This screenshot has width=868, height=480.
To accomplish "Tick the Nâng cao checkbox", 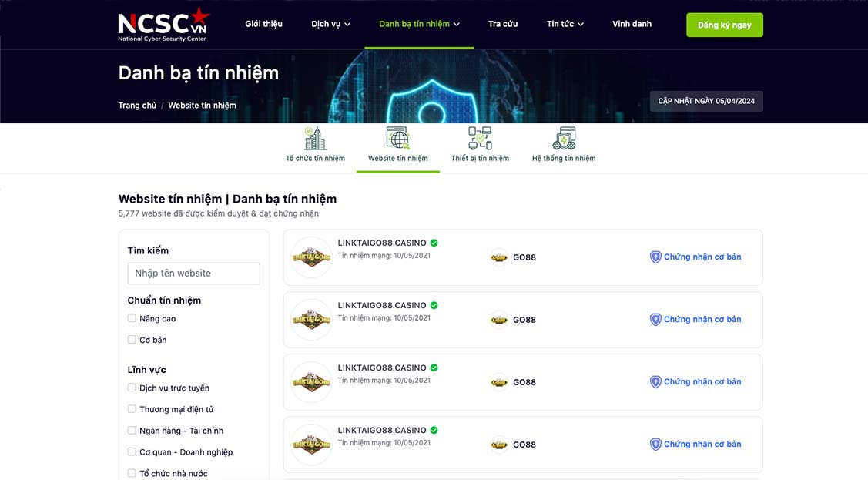I will coord(132,318).
